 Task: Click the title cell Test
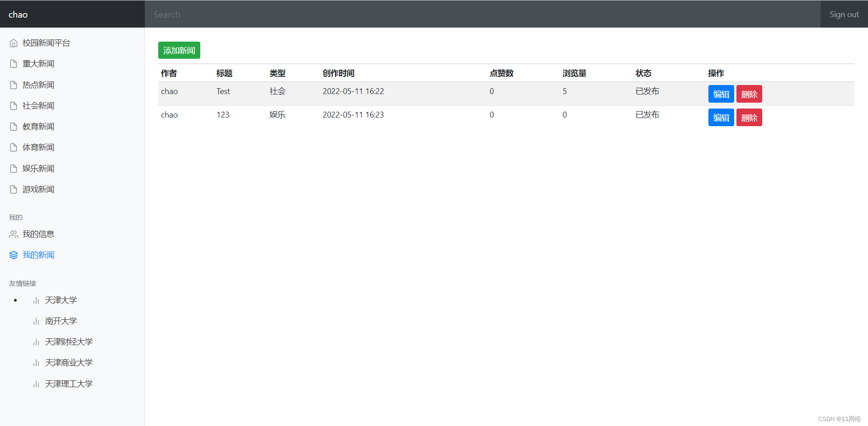223,91
